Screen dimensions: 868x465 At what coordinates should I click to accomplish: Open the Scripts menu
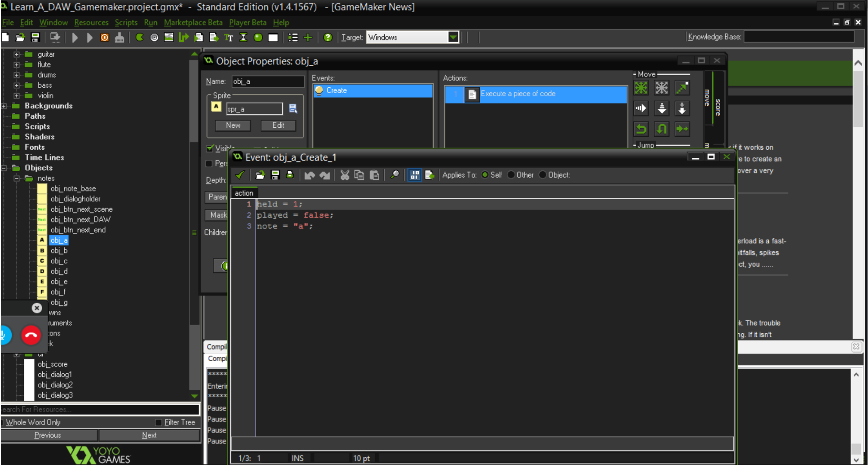pyautogui.click(x=126, y=22)
